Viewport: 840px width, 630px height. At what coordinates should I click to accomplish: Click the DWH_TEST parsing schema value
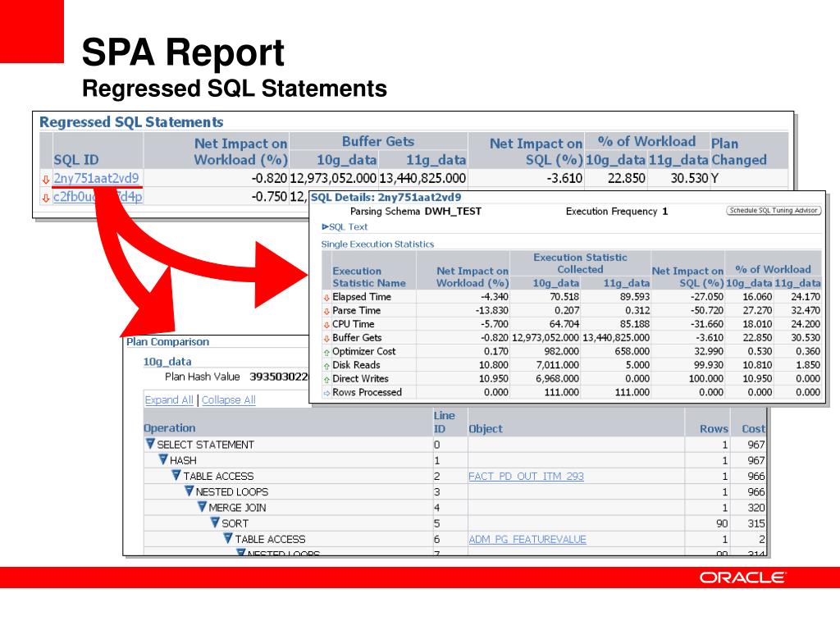click(453, 211)
